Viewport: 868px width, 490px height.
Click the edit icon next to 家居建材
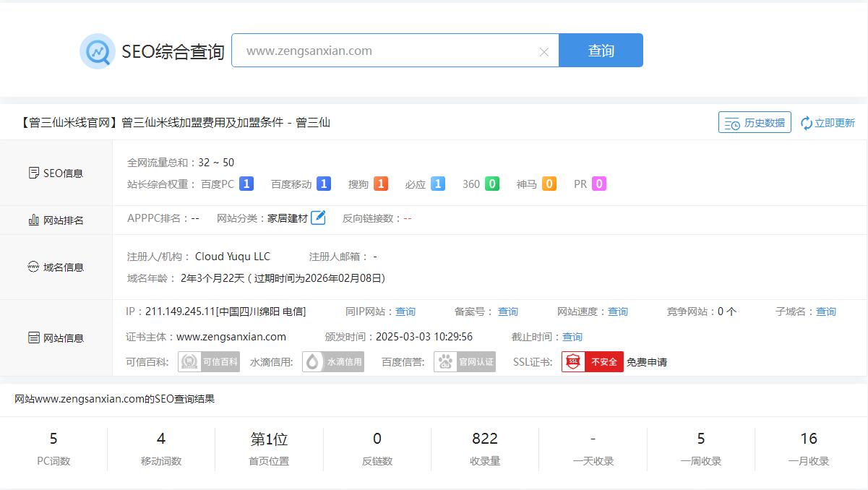click(318, 218)
